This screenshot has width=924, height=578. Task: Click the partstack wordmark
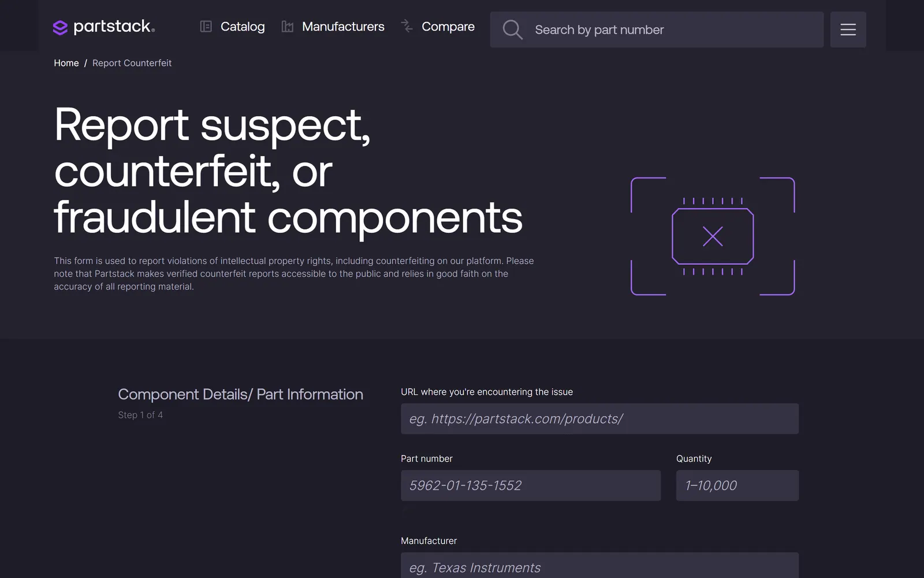114,27
